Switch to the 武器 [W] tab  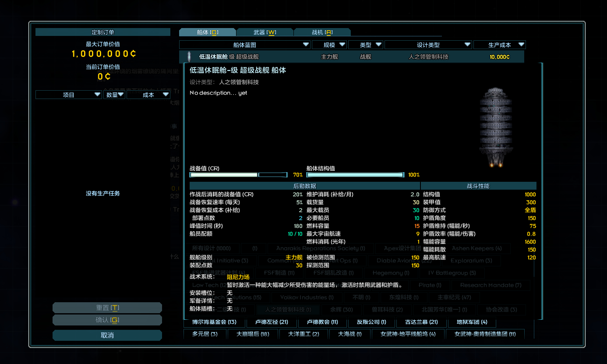265,32
